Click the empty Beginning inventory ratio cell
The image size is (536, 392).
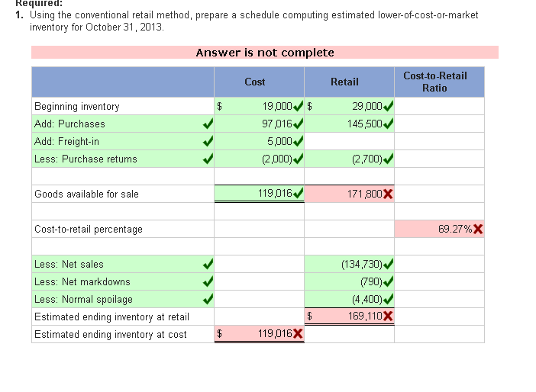(439, 106)
